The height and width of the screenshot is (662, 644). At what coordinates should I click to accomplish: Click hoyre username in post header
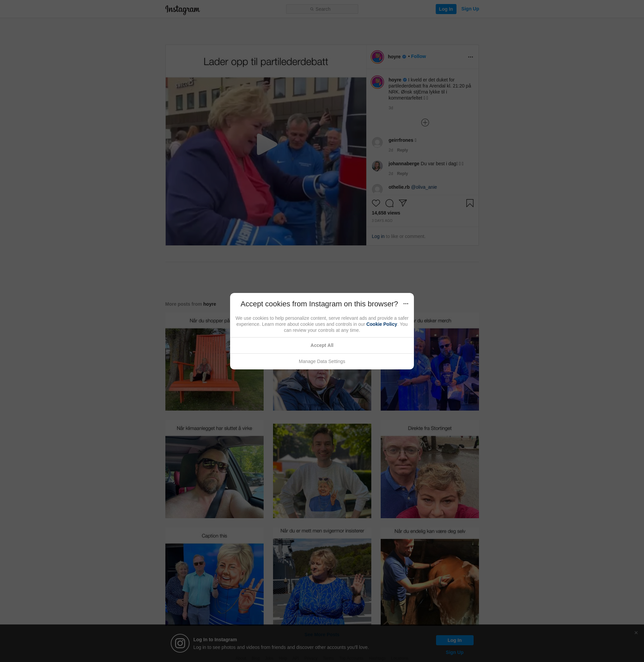(394, 57)
